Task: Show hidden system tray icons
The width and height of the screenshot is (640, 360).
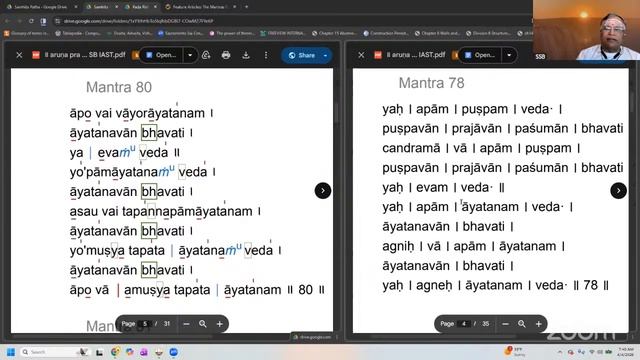Action: point(560,352)
